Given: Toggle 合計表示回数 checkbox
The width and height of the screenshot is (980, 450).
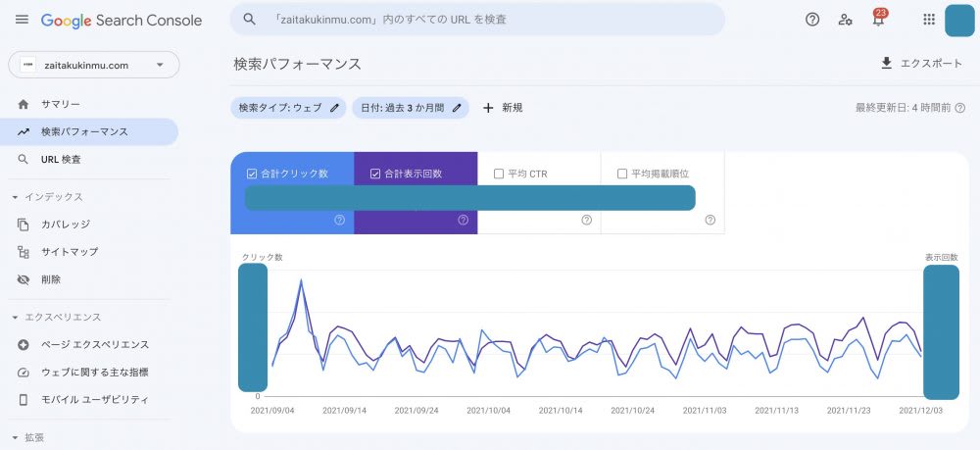Looking at the screenshot, I should click(375, 174).
